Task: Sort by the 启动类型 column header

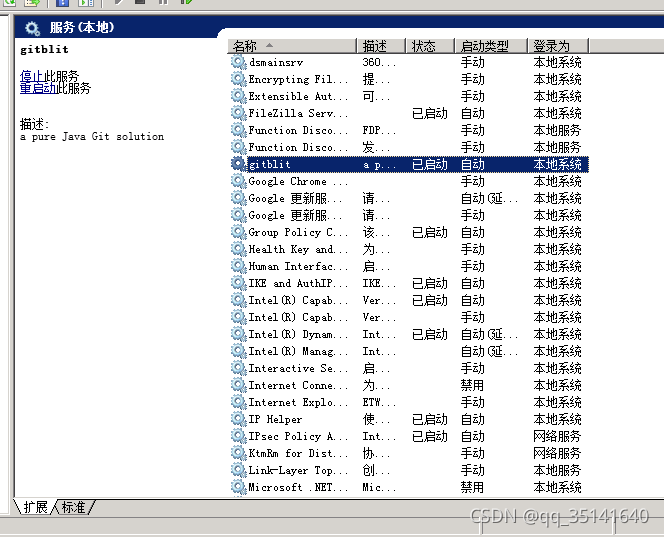Action: tap(491, 45)
